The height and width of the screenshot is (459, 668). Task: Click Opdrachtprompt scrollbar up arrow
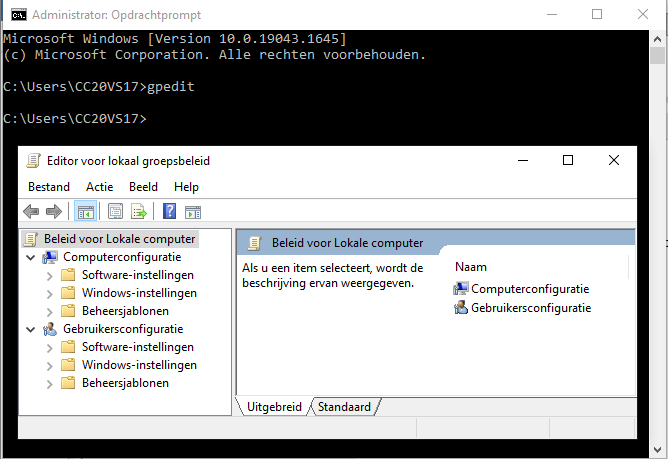click(657, 39)
